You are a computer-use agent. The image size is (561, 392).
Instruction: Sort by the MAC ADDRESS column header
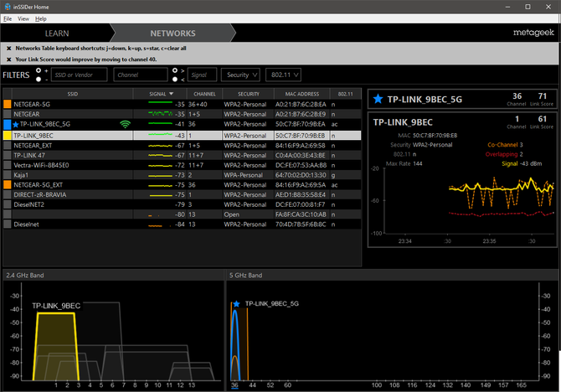[302, 94]
